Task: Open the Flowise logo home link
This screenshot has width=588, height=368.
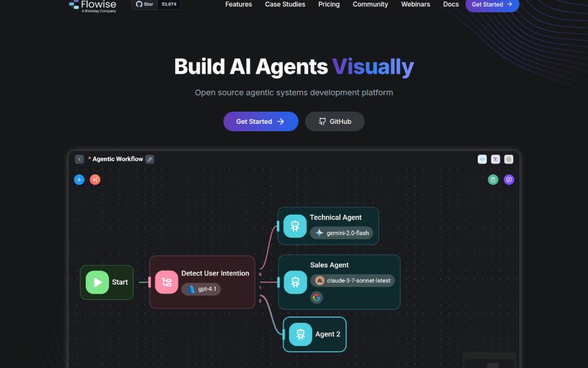Action: (92, 6)
